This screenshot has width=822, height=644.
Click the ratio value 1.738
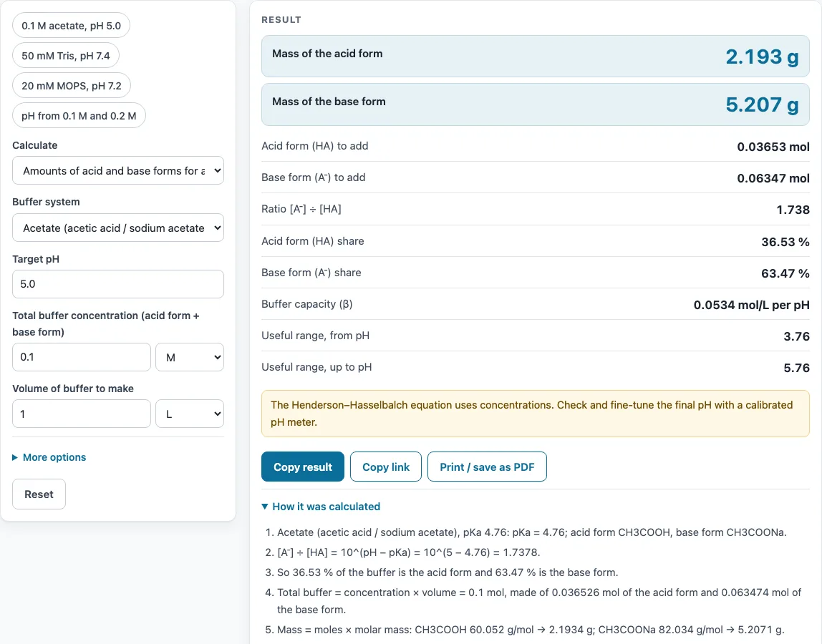(793, 210)
